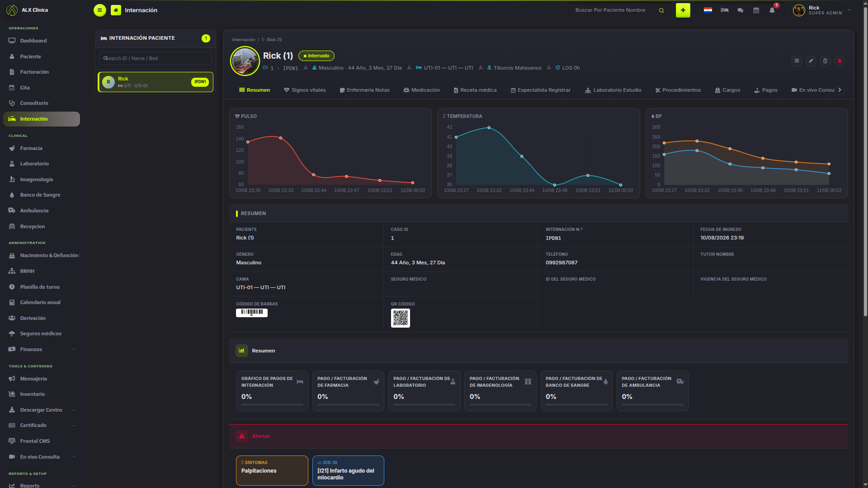Switch to the Signos vitales tab
This screenshot has width=868, height=488.
pyautogui.click(x=305, y=90)
